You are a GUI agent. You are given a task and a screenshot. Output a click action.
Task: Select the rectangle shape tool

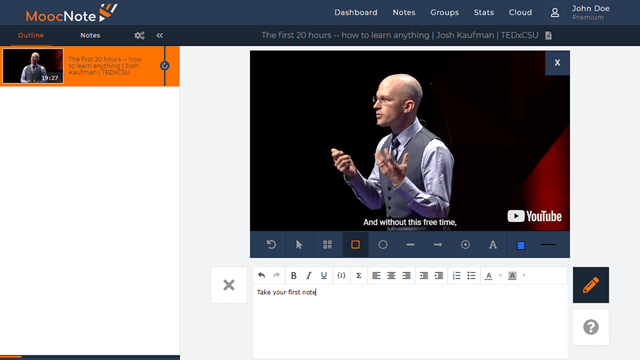[x=356, y=244]
